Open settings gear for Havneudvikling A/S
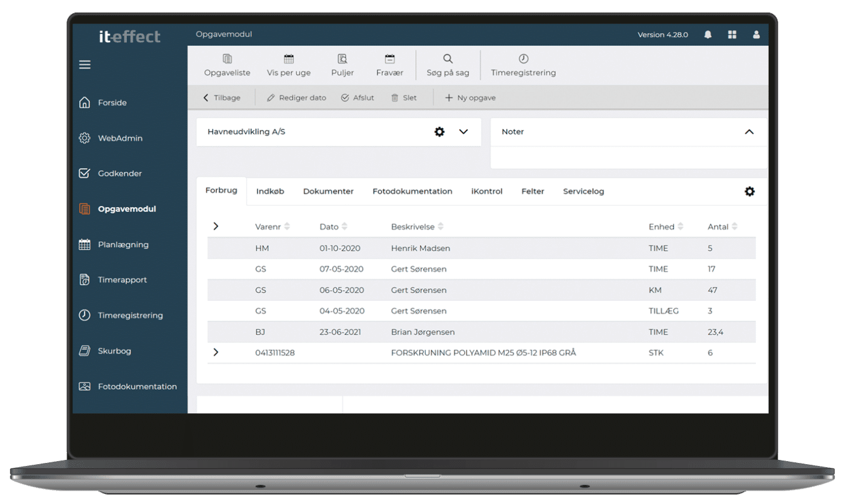 point(439,132)
